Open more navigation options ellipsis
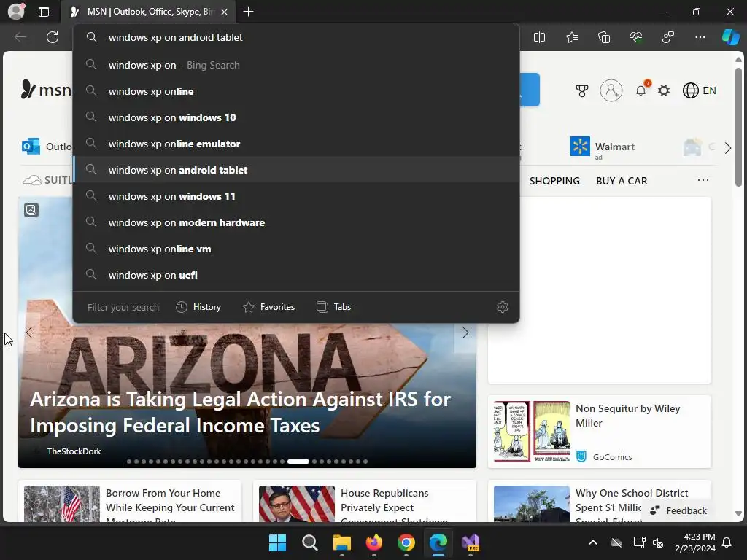 pyautogui.click(x=703, y=180)
